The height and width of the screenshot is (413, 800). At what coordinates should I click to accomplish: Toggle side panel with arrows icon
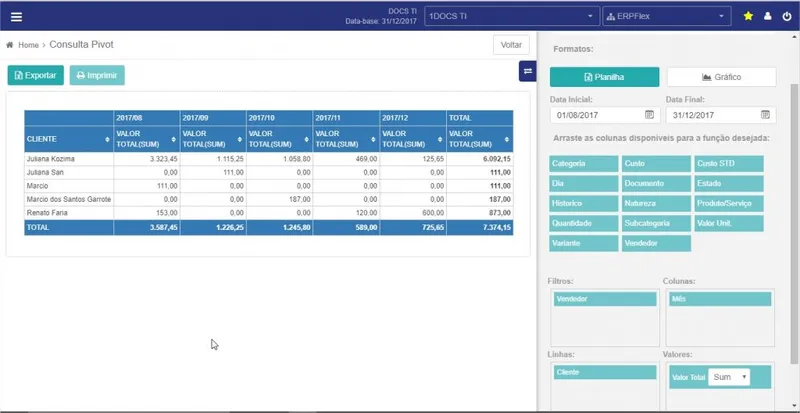pos(528,71)
